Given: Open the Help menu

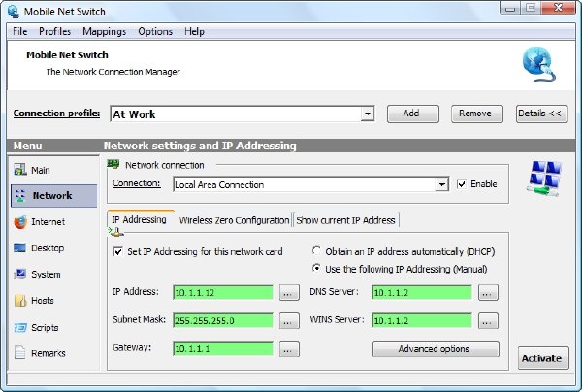Looking at the screenshot, I should click(x=195, y=32).
